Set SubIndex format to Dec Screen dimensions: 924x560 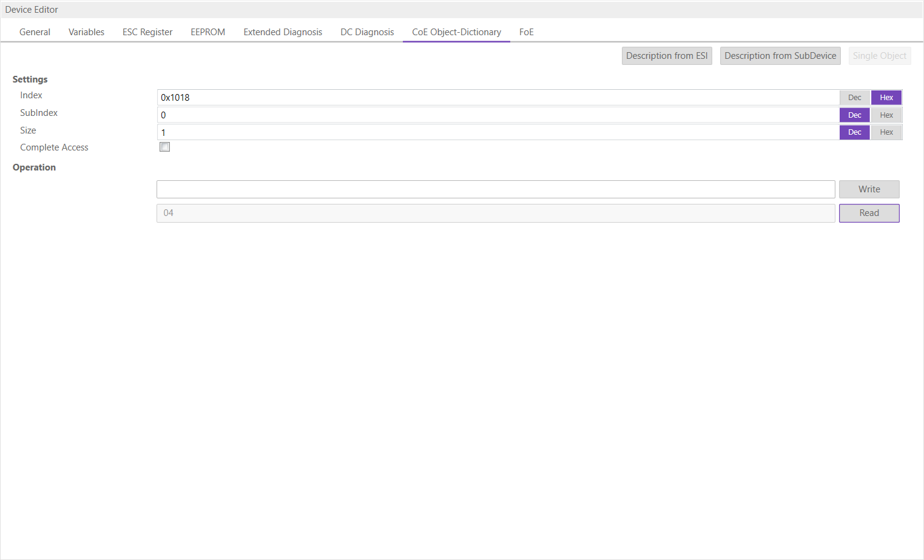pos(854,115)
